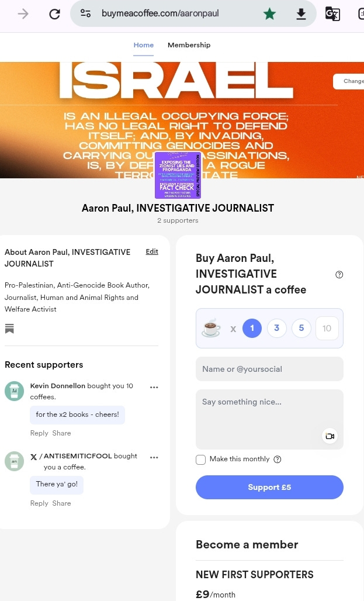
Task: Click the Become a member heading
Action: click(247, 545)
